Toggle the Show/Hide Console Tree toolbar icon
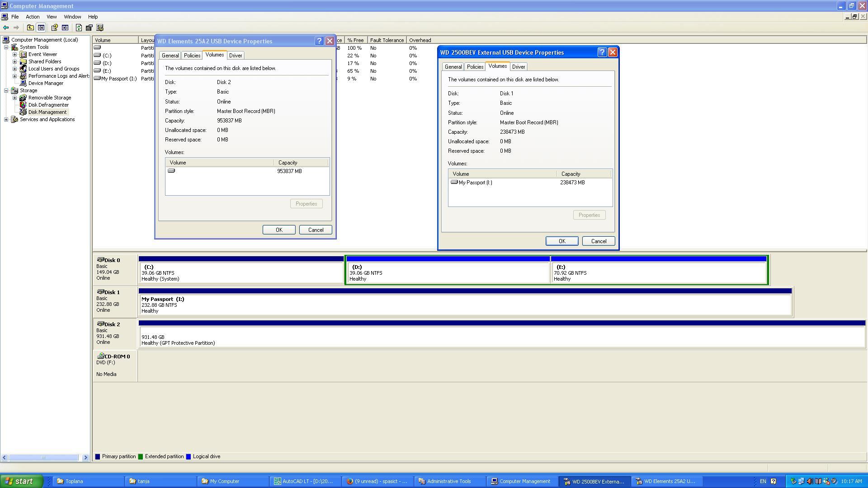This screenshot has width=868, height=488. 41,28
